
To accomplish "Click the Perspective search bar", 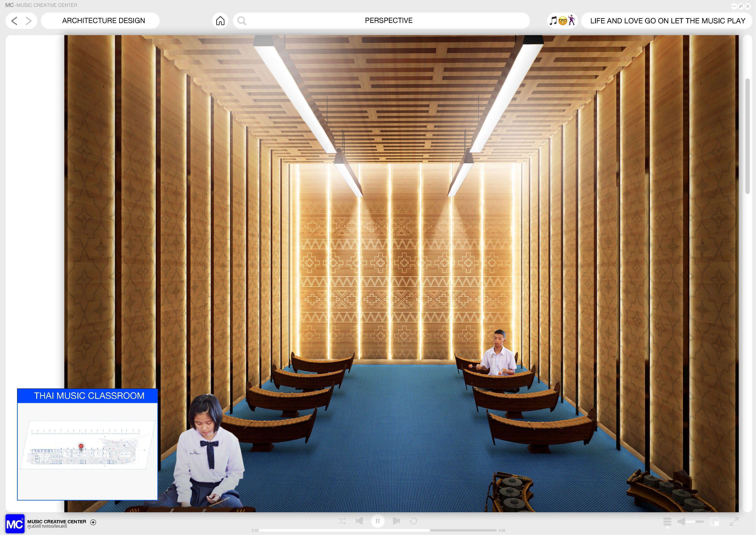I will [x=388, y=21].
